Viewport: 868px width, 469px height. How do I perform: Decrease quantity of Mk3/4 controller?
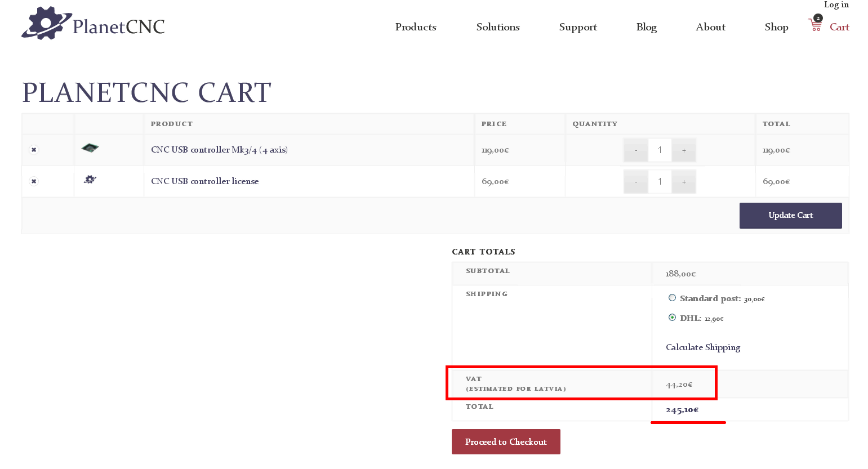click(636, 150)
